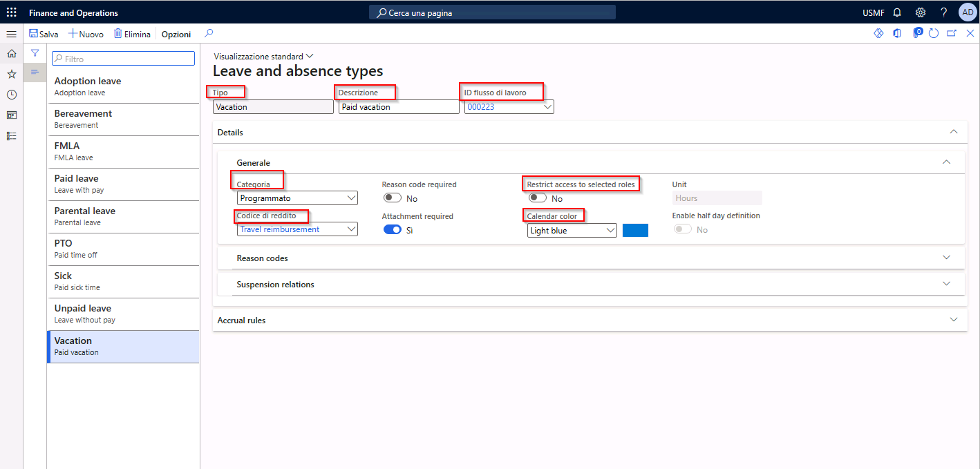Image resolution: width=980 pixels, height=469 pixels.
Task: Close the form with X
Action: pos(970,33)
